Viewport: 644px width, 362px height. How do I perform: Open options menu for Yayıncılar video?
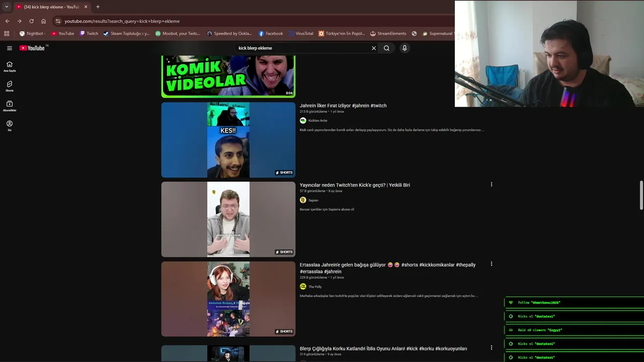(492, 185)
